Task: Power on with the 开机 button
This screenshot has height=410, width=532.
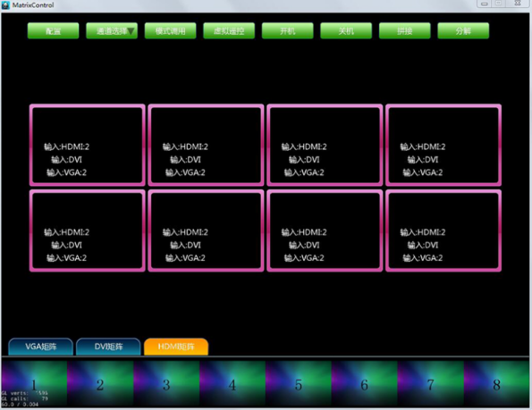Action: [x=287, y=31]
